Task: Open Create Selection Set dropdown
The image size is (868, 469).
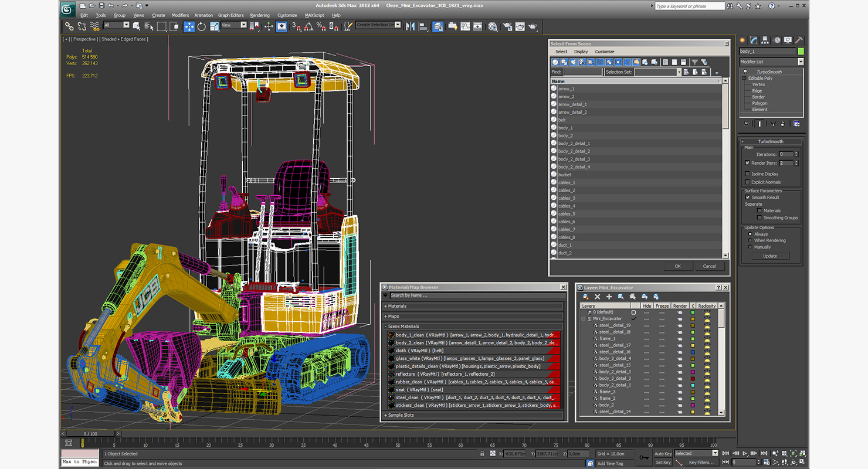Action: [378, 25]
